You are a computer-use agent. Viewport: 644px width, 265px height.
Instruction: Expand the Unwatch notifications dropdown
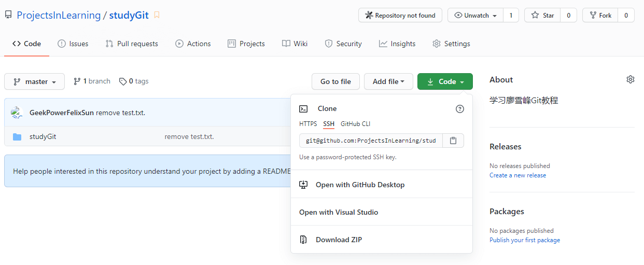coord(476,16)
